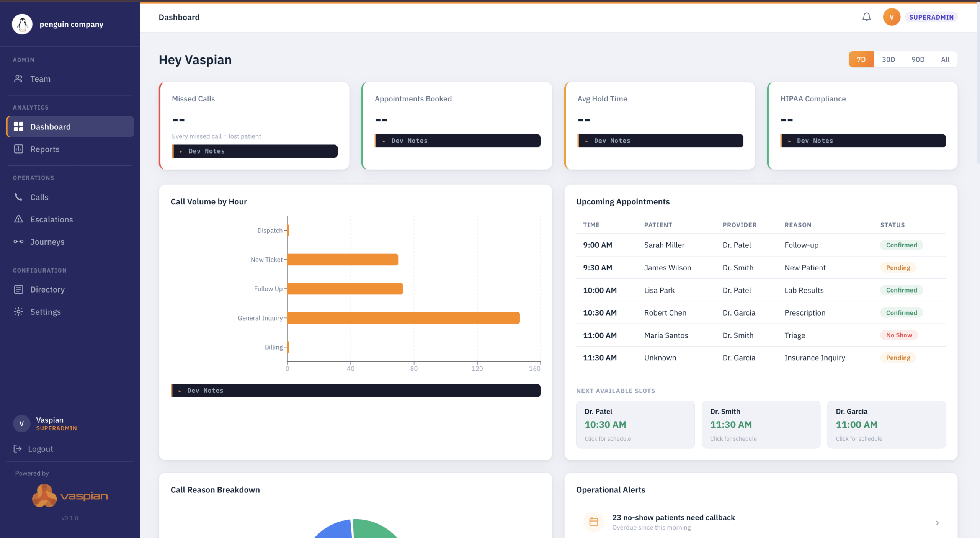Click the Calls phone icon

coord(18,197)
